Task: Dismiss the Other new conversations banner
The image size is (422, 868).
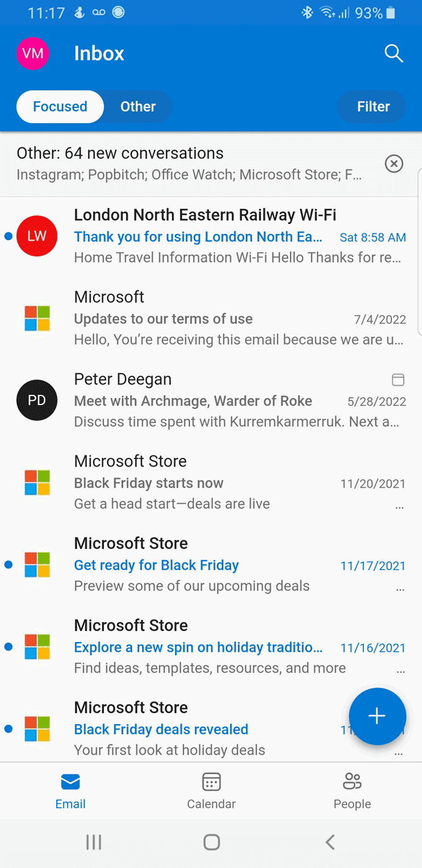Action: [x=394, y=163]
